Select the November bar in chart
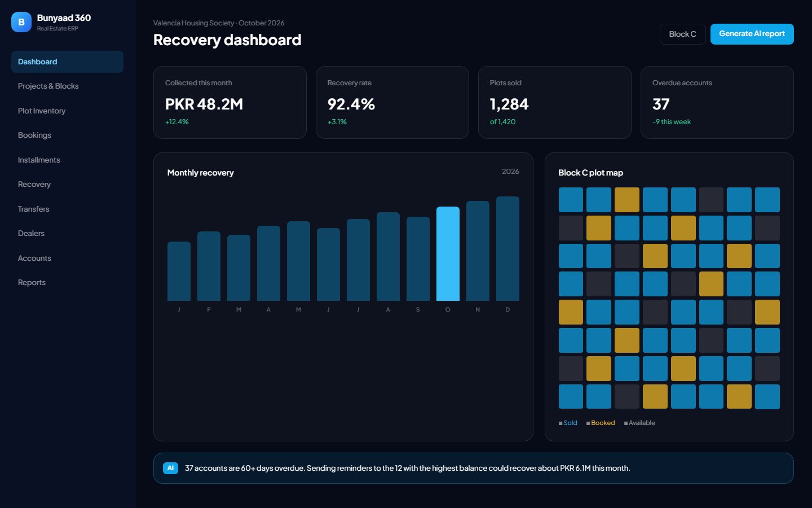Screen dimensions: 812x508 click(478, 251)
